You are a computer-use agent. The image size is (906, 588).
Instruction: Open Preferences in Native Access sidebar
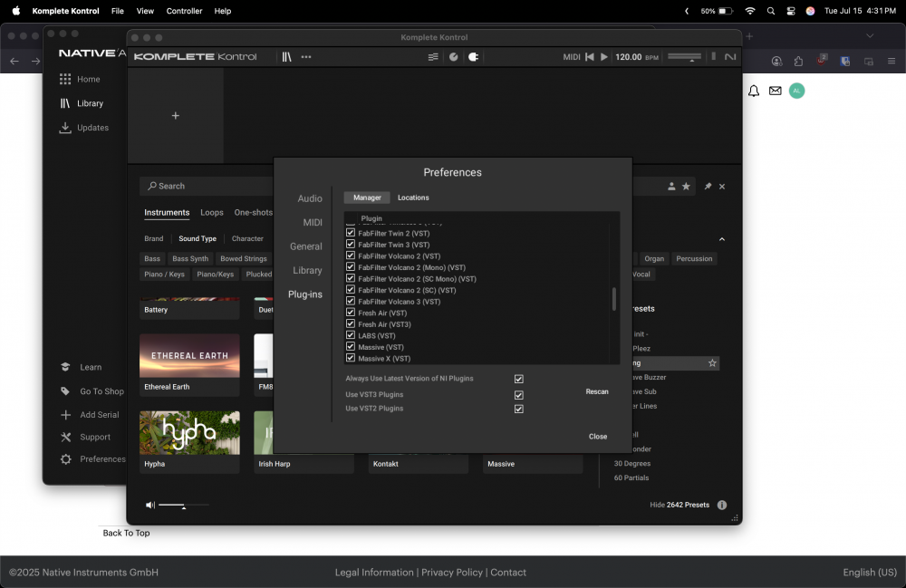pos(93,459)
